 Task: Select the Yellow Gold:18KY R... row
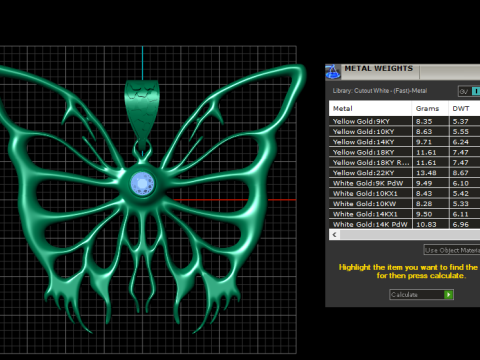pyautogui.click(x=405, y=163)
